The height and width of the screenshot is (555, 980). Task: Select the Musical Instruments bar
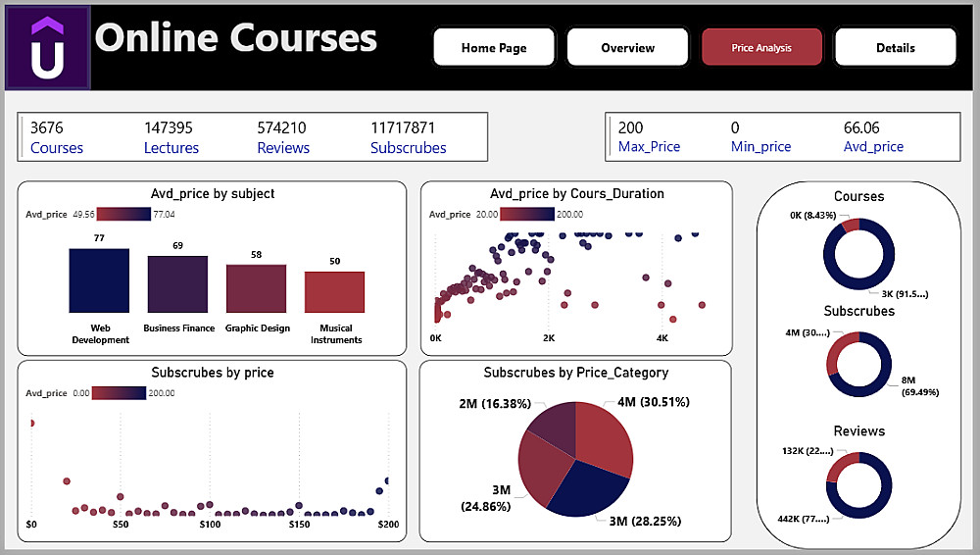pos(334,292)
